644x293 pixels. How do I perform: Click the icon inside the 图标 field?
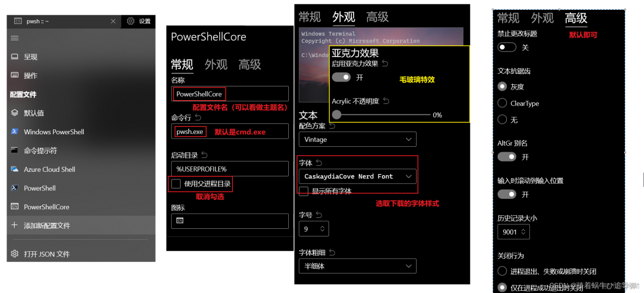(x=179, y=221)
